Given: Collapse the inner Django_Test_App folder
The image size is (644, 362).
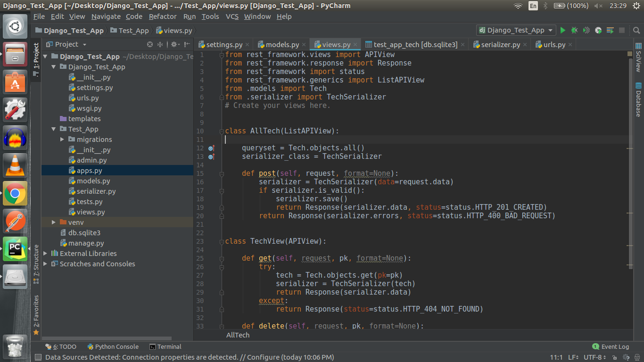Looking at the screenshot, I should tap(54, 67).
